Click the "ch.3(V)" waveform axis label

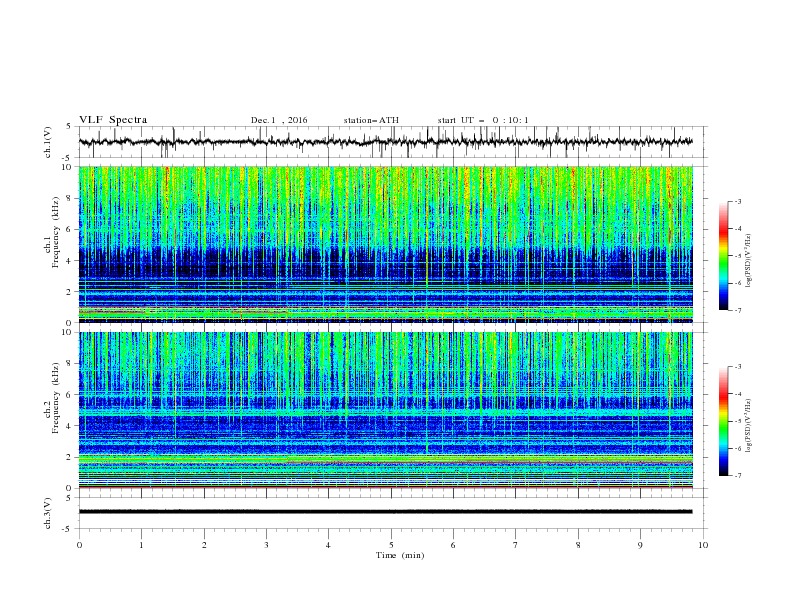pyautogui.click(x=48, y=513)
